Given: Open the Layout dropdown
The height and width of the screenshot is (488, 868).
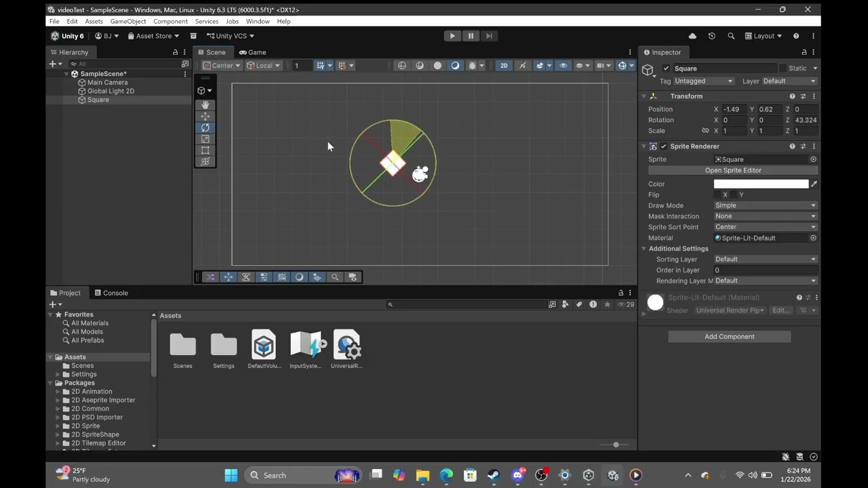Looking at the screenshot, I should pyautogui.click(x=764, y=36).
